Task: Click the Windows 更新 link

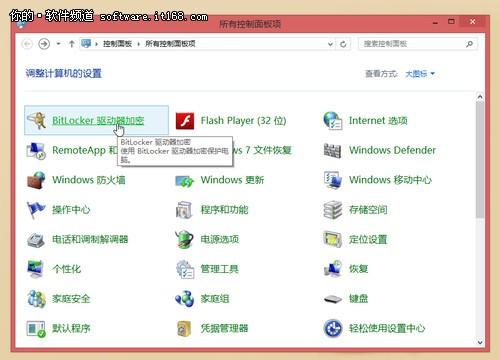Action: pyautogui.click(x=232, y=180)
